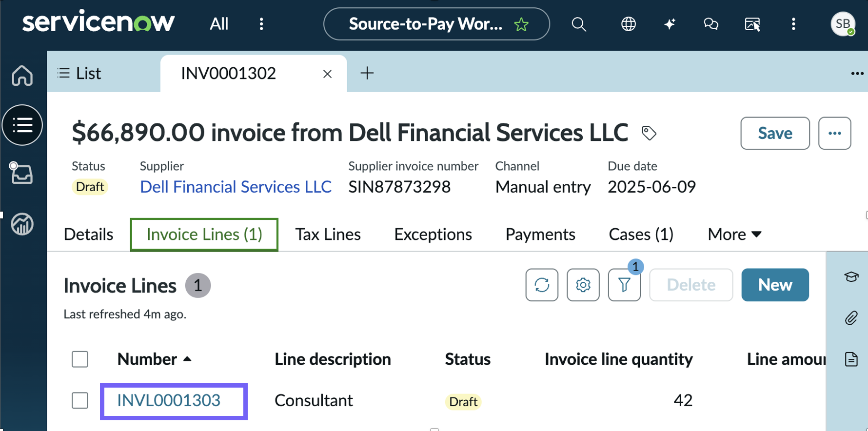Save the invoice
Screen dimensions: 868x431
tap(775, 133)
